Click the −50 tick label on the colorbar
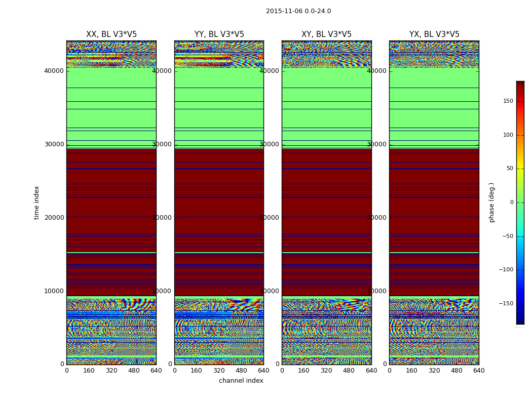This screenshot has height=405, width=532. coord(508,236)
